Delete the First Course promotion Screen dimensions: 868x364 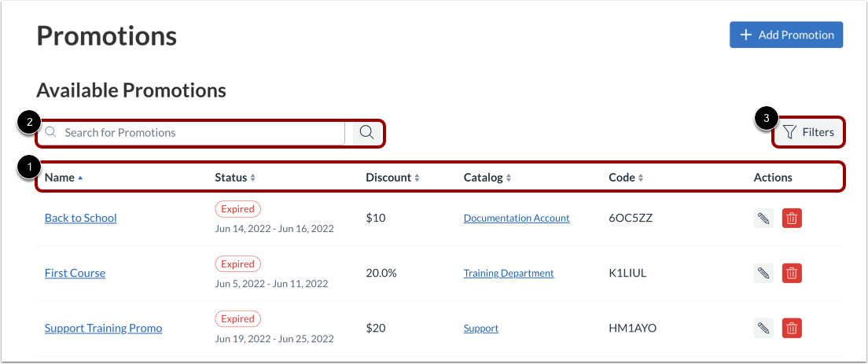pyautogui.click(x=792, y=274)
